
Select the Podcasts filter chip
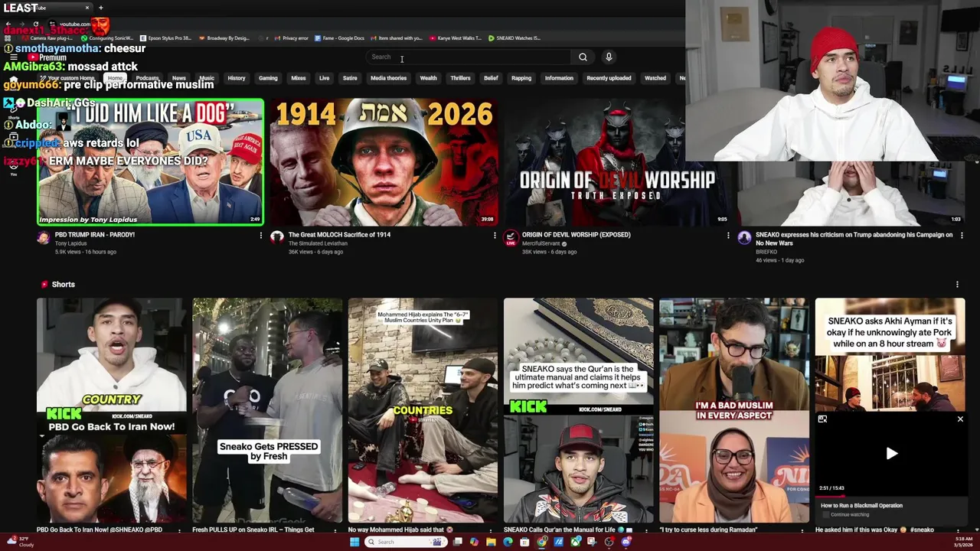tap(147, 78)
